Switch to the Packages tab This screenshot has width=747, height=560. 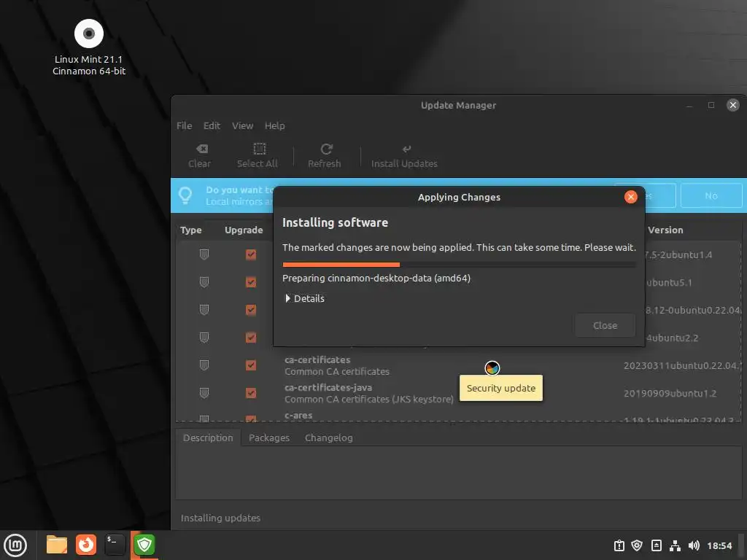pyautogui.click(x=269, y=437)
